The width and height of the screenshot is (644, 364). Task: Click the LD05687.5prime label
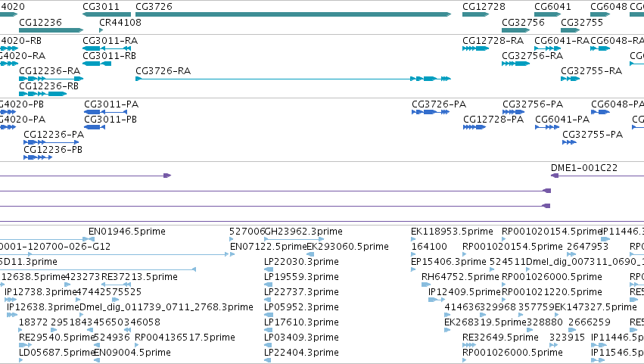pos(57,353)
